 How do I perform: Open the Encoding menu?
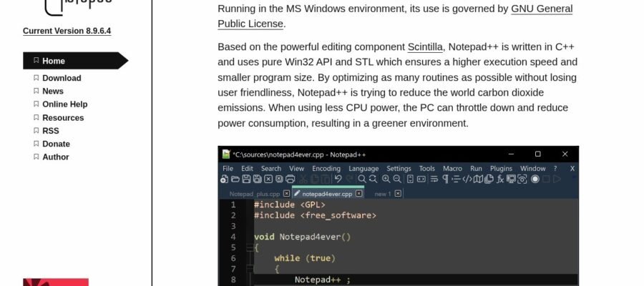tap(326, 168)
